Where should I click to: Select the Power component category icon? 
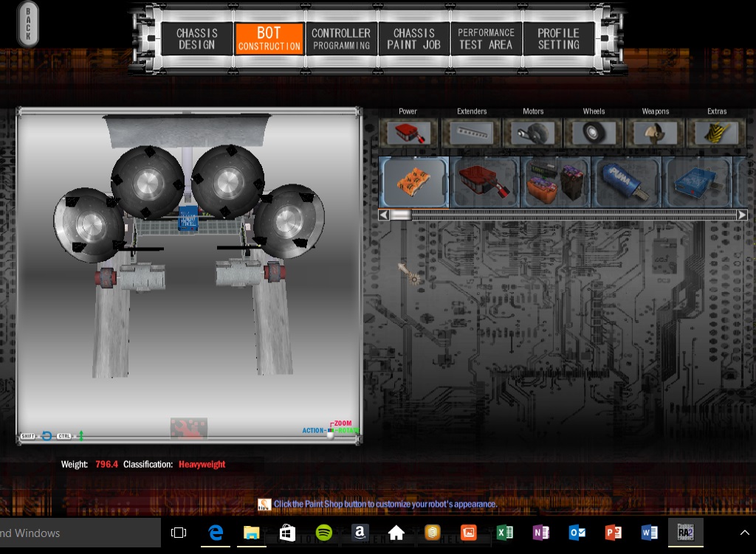(x=408, y=133)
